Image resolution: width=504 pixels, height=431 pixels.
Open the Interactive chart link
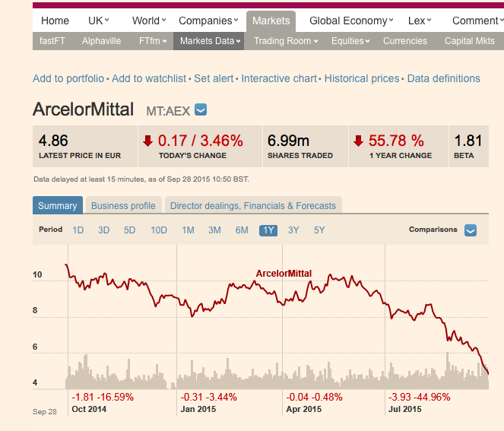[279, 78]
